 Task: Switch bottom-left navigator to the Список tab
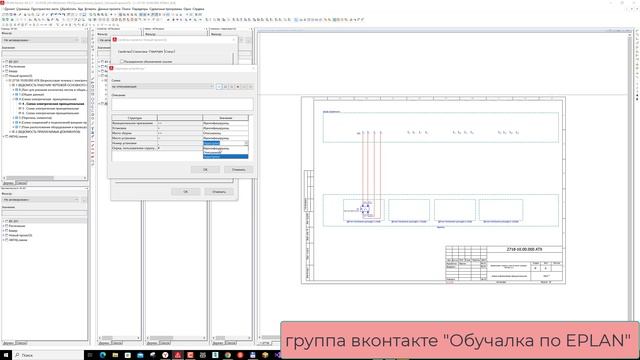coord(22,343)
